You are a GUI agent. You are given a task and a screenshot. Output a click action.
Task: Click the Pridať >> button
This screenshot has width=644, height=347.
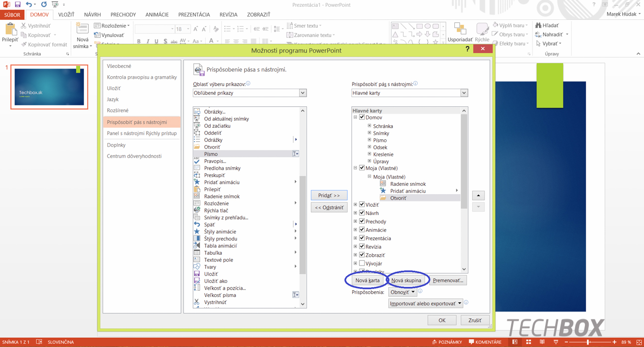coord(329,195)
